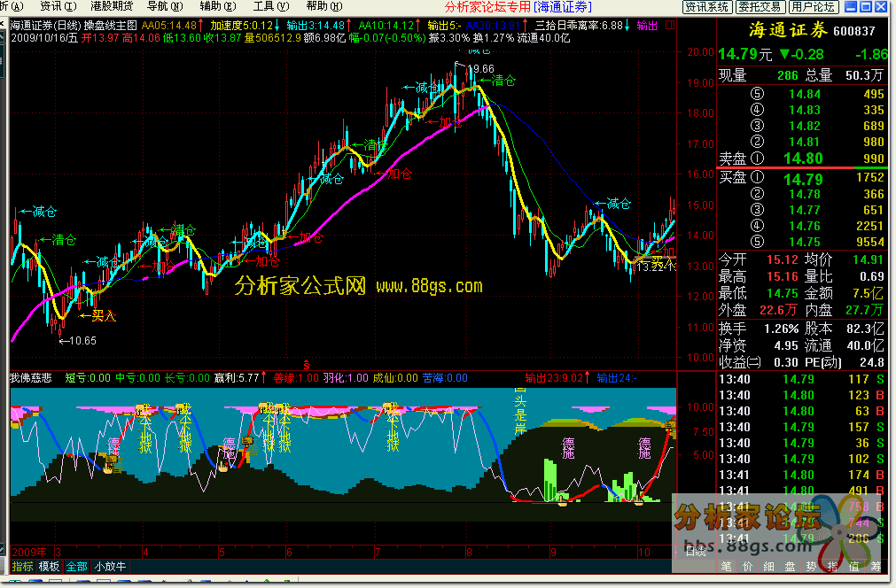
Task: Open the 资讯(I) menu
Action: coord(58,6)
